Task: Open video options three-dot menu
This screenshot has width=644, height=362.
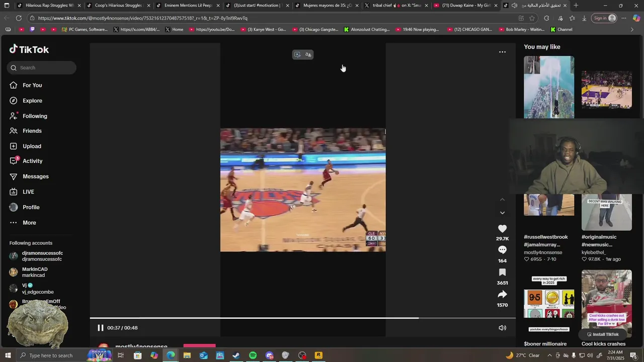Action: (x=502, y=52)
